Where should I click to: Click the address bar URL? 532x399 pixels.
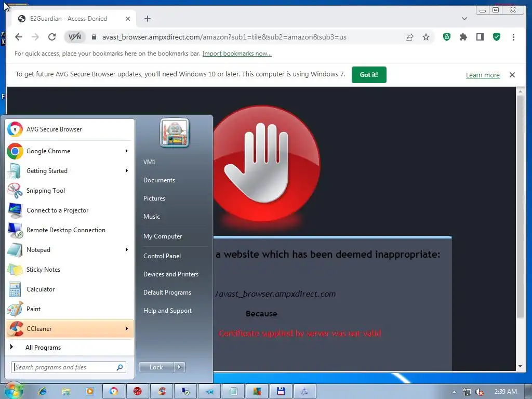[224, 37]
